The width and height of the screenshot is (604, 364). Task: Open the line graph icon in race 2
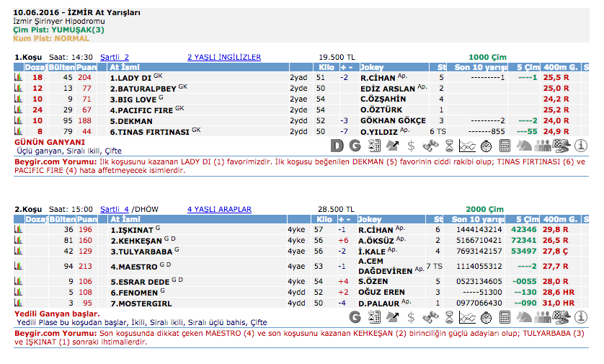pyautogui.click(x=467, y=316)
